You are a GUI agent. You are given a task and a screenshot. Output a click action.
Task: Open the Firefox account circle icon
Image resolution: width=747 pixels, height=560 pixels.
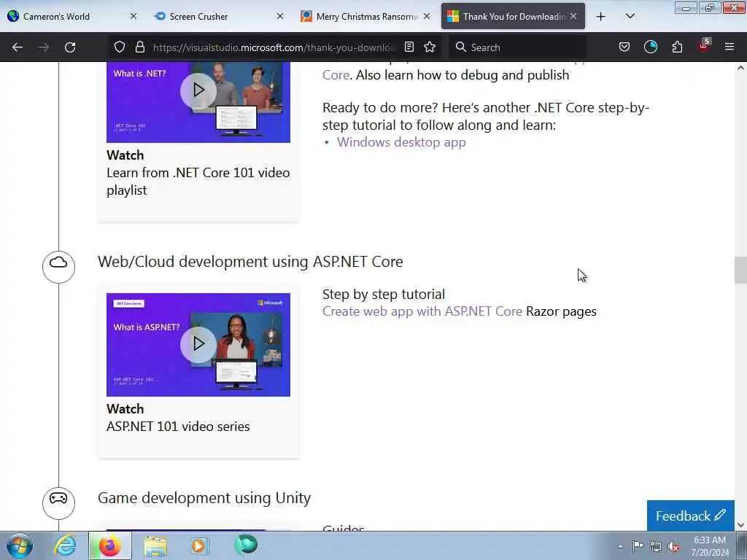pos(650,47)
